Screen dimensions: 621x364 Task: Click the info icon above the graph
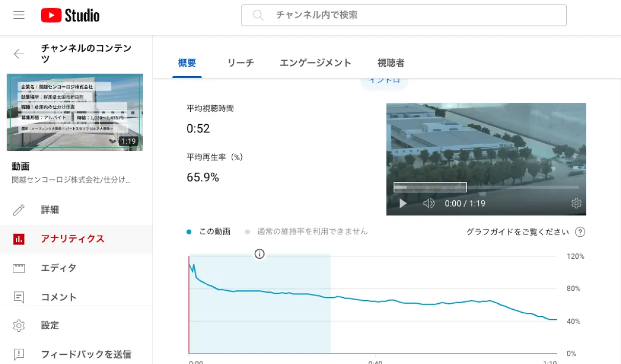click(259, 254)
